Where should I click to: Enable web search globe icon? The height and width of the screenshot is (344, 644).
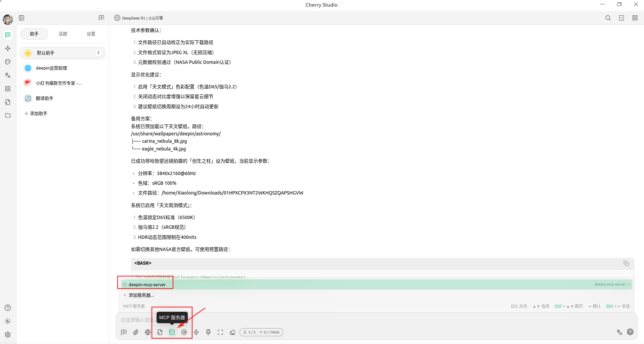point(148,332)
